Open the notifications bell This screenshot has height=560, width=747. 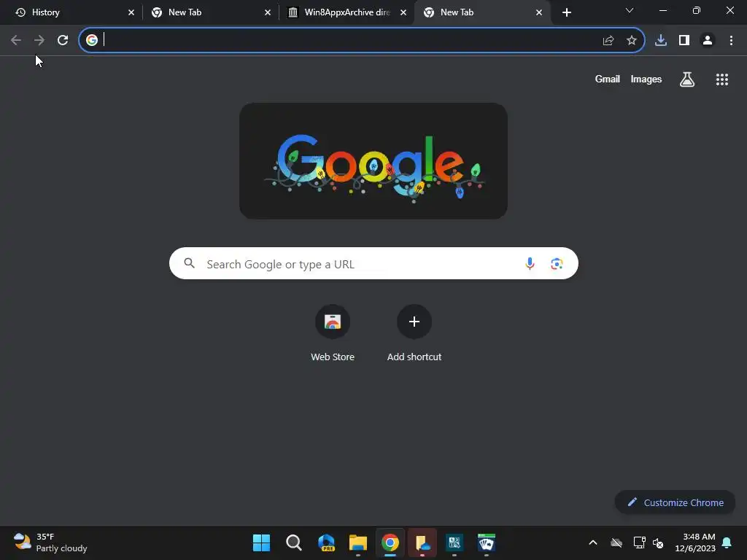[x=727, y=542]
